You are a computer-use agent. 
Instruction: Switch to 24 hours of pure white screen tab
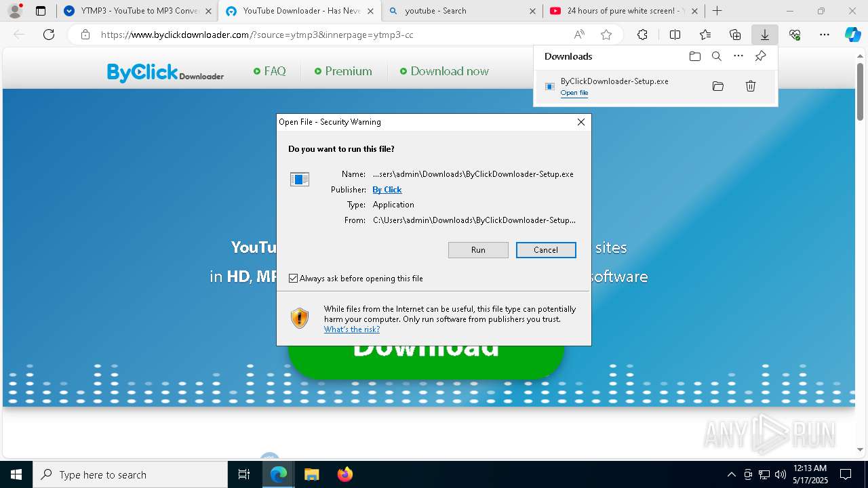(623, 11)
